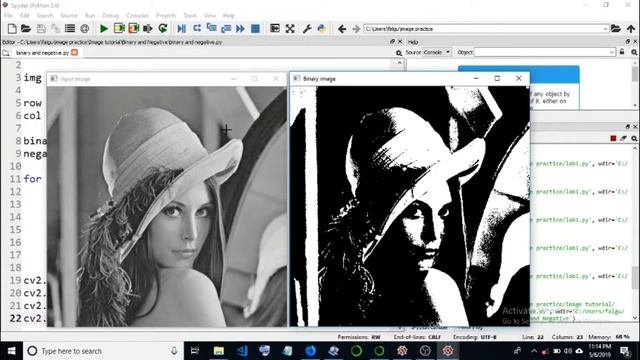Open the Projects menu
Screen dimensions: 640x360
166,16
